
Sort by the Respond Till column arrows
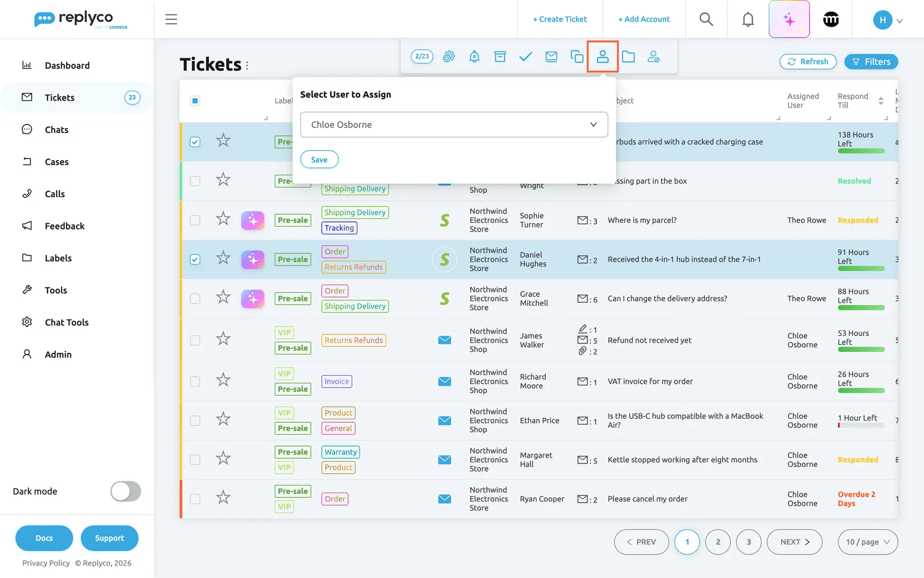point(881,101)
